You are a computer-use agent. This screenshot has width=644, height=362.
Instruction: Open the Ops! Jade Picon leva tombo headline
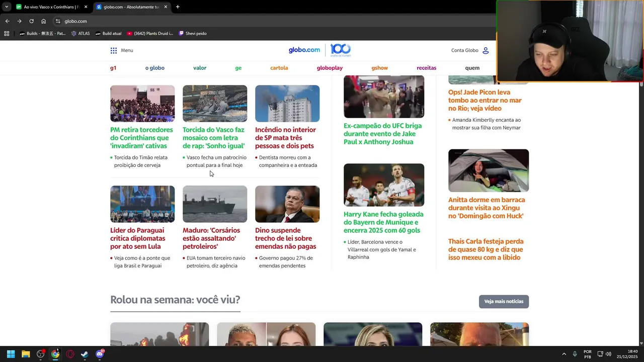tap(485, 100)
